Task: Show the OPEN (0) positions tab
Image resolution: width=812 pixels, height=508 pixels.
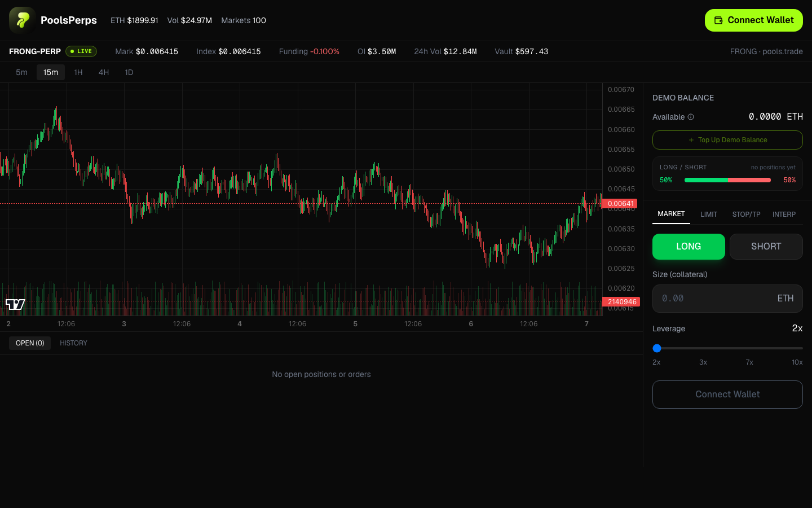Action: 30,343
